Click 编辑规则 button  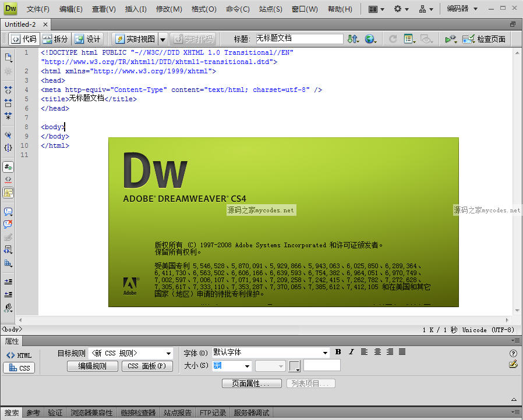pyautogui.click(x=93, y=366)
